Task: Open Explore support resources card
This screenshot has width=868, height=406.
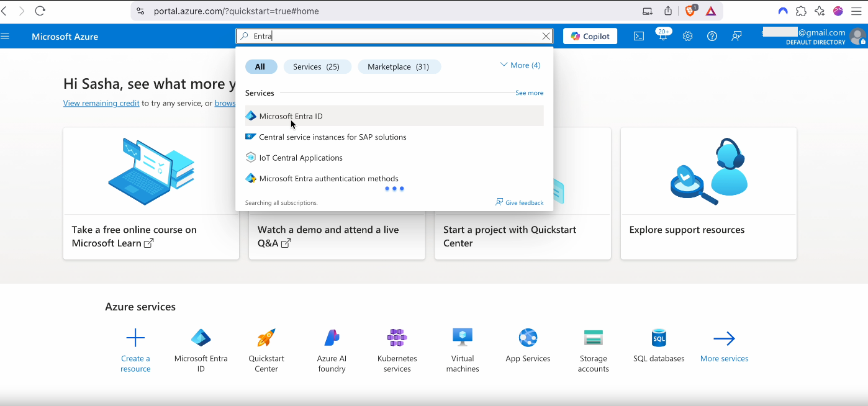Action: 708,194
